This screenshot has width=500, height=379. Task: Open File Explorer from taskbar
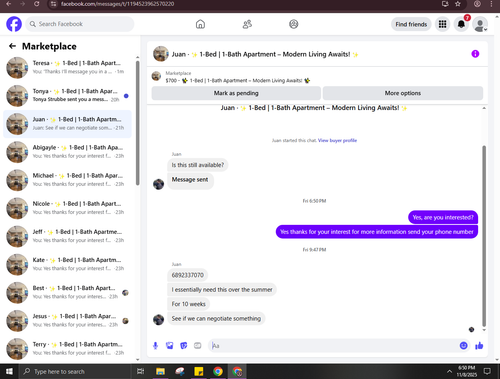(160, 371)
